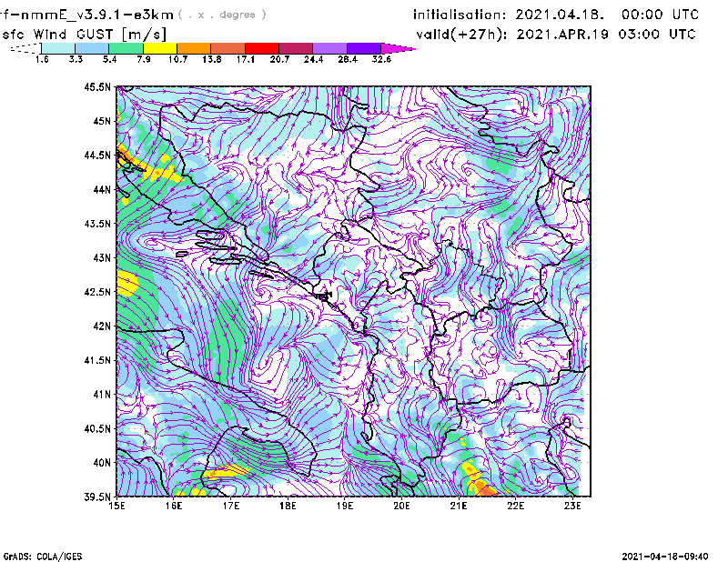Click the 44.5N latitude label
Screen dimensions: 728x562
click(97, 155)
